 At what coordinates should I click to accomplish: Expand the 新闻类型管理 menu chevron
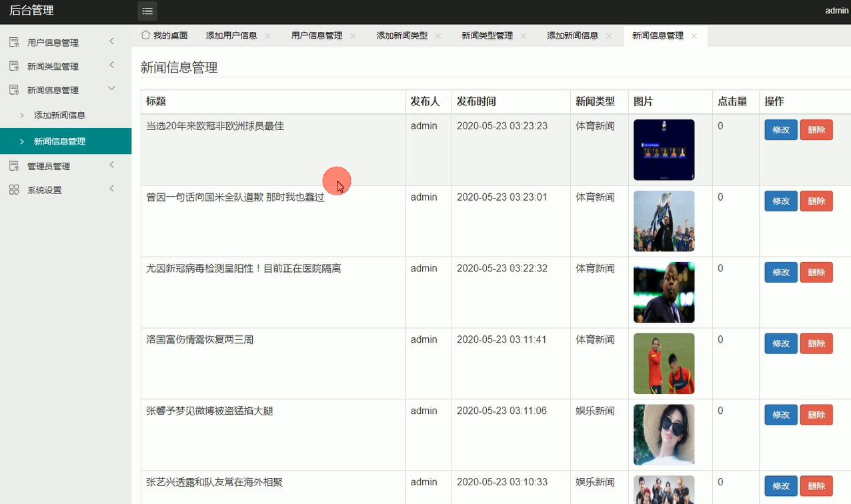(111, 65)
